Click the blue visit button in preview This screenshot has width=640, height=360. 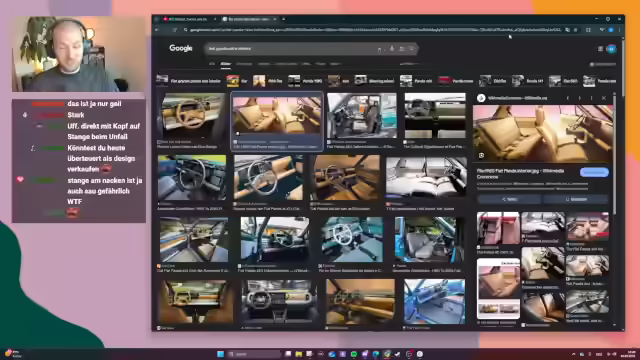click(x=594, y=173)
